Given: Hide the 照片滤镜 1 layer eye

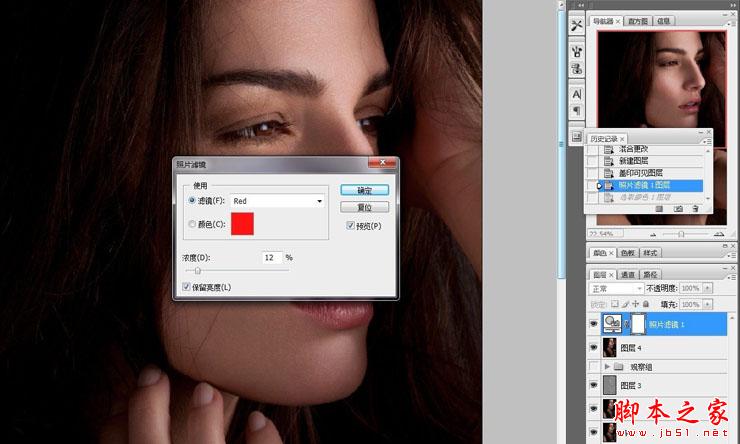Looking at the screenshot, I should [x=594, y=324].
